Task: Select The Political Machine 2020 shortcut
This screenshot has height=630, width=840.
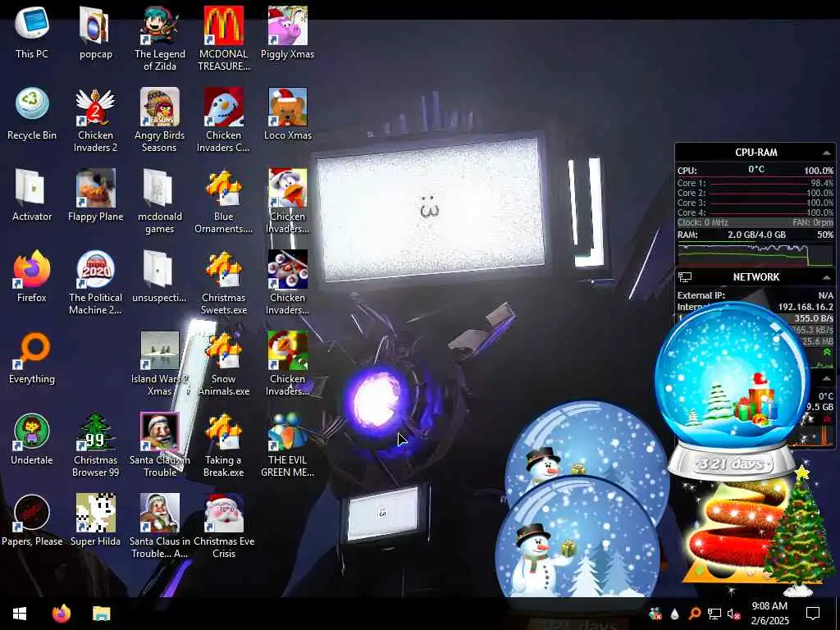Action: point(96,282)
